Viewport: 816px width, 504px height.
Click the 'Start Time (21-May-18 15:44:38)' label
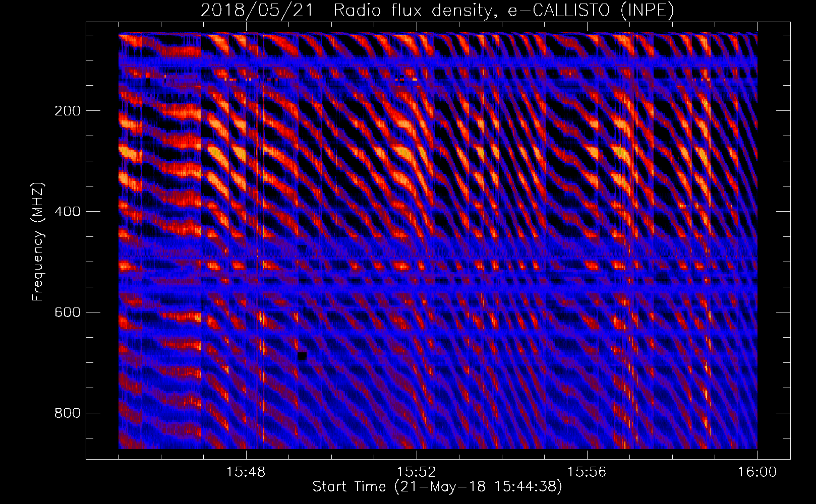[x=437, y=487]
